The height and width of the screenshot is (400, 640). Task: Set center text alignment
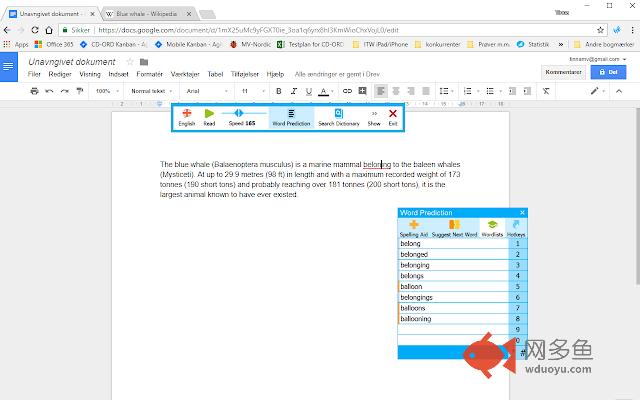click(x=396, y=91)
